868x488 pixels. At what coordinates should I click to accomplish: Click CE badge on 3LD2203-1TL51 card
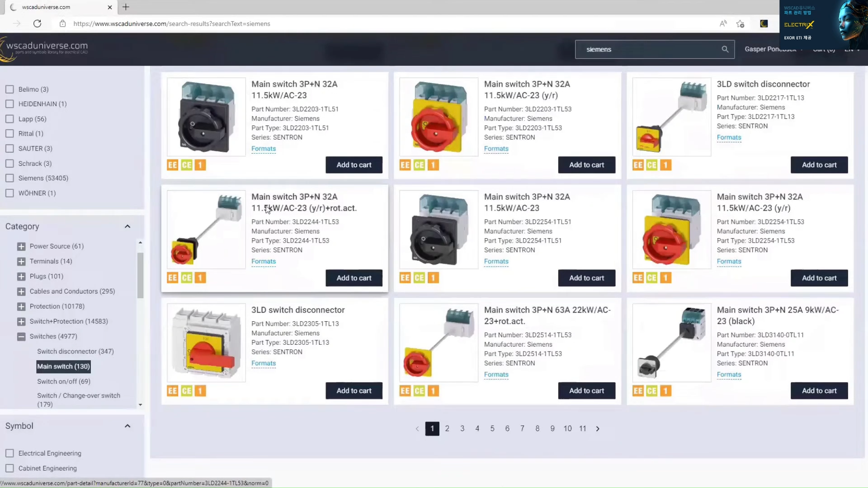187,165
